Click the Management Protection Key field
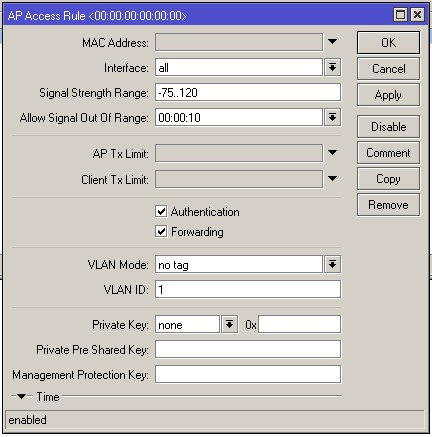 point(248,374)
